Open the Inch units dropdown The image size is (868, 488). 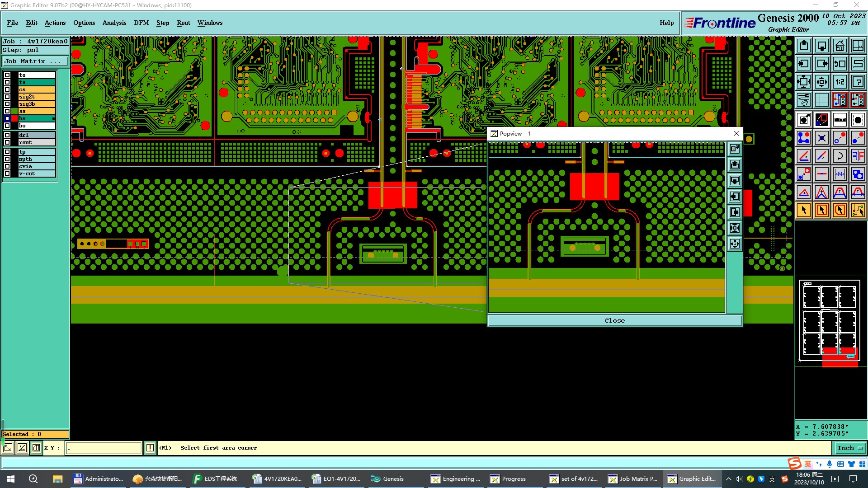tap(850, 448)
